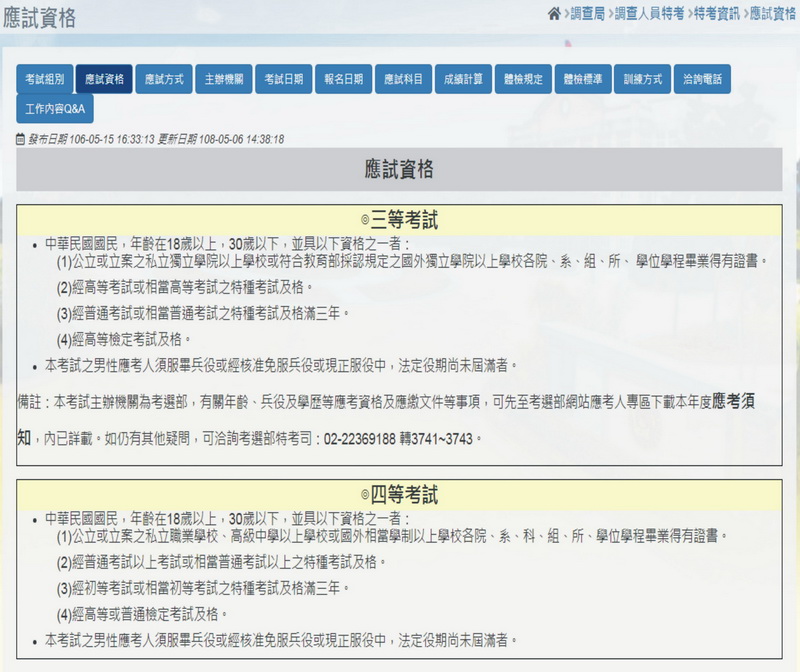
Task: Switch to the 應試方式 tab
Action: 164,79
